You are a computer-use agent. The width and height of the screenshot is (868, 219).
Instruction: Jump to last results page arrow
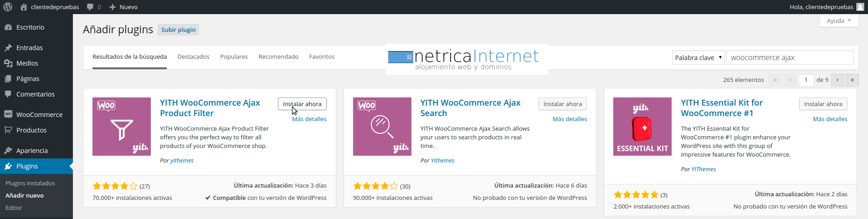pos(852,80)
